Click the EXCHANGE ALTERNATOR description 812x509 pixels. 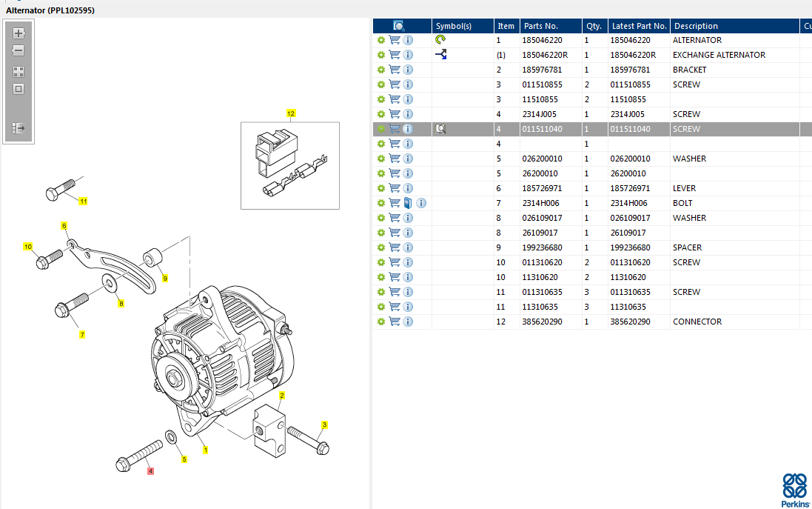click(x=719, y=55)
